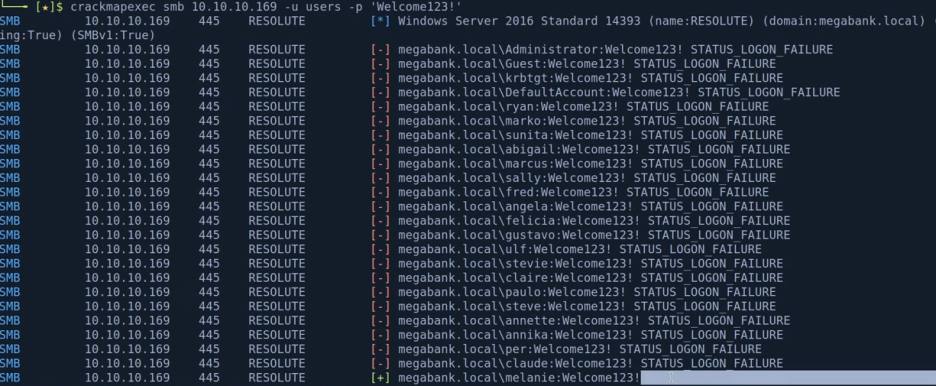Viewport: 936px width, 386px height.
Task: Click the target IP 10.10.10.169 in the command
Action: point(234,7)
